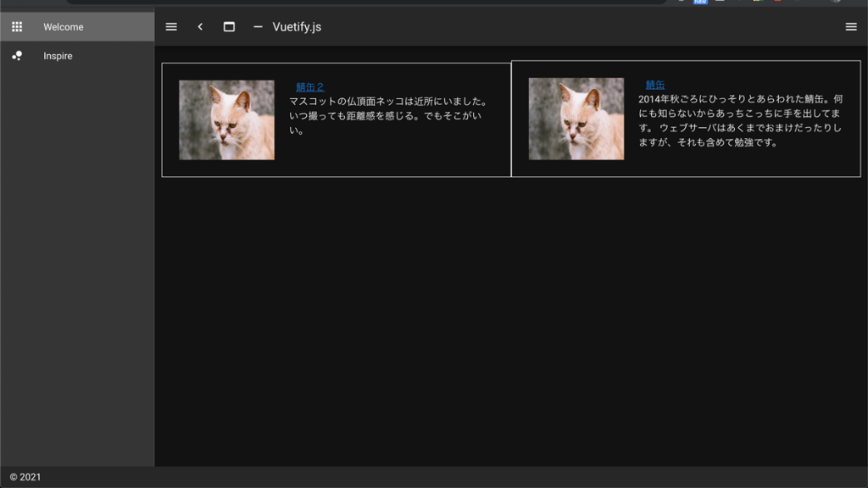Toggle fixed footer using the minus icon

click(258, 26)
